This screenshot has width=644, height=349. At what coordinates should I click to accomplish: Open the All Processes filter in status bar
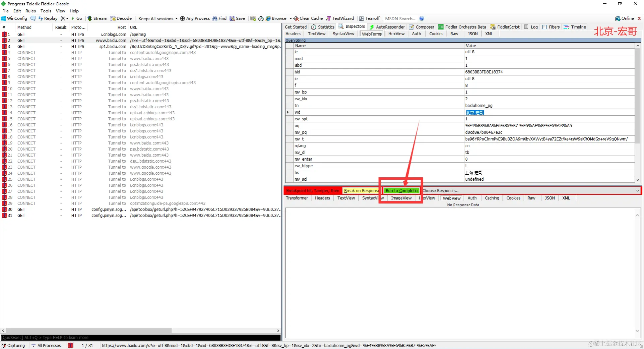(46, 345)
